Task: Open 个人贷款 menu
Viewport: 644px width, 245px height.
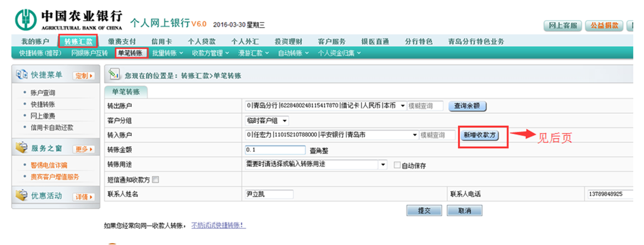Action: pyautogui.click(x=202, y=42)
